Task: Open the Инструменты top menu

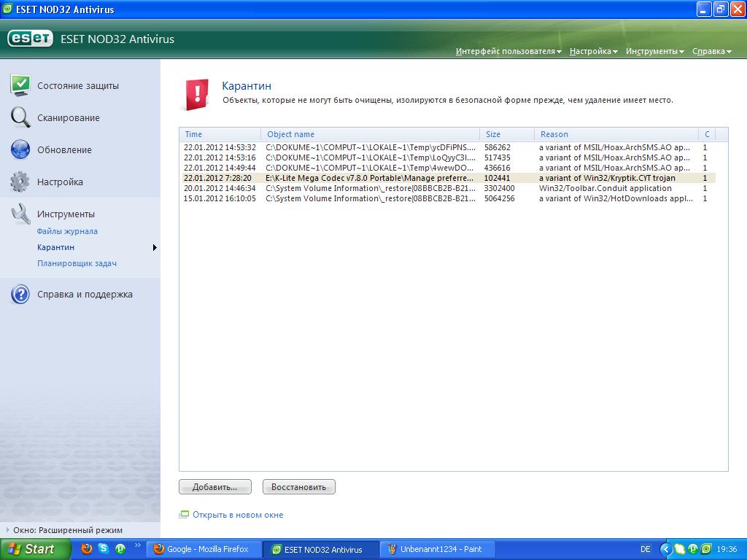Action: coord(654,52)
